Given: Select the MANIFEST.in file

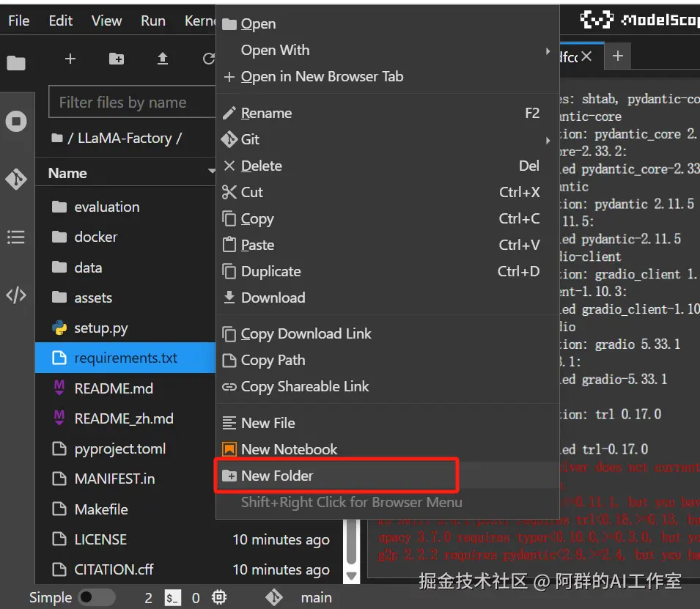Looking at the screenshot, I should coord(125,479).
